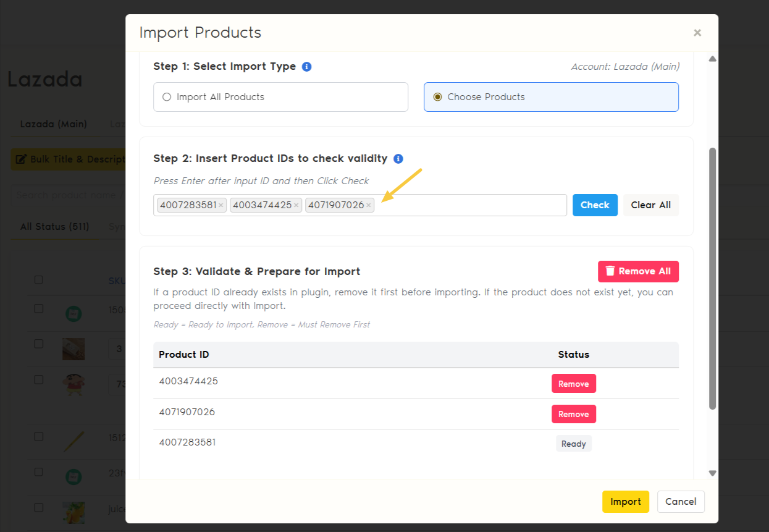The image size is (769, 532).
Task: Select the Import All Products radio option
Action: pos(166,97)
